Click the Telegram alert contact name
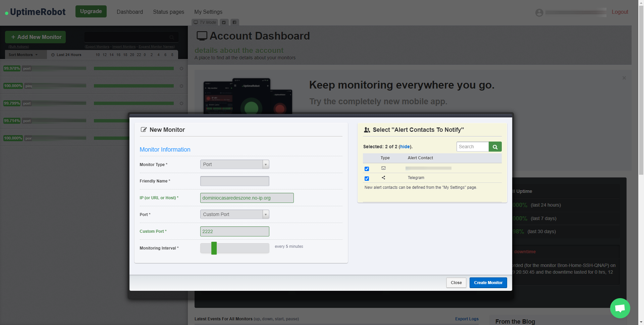The image size is (644, 325). tap(416, 178)
